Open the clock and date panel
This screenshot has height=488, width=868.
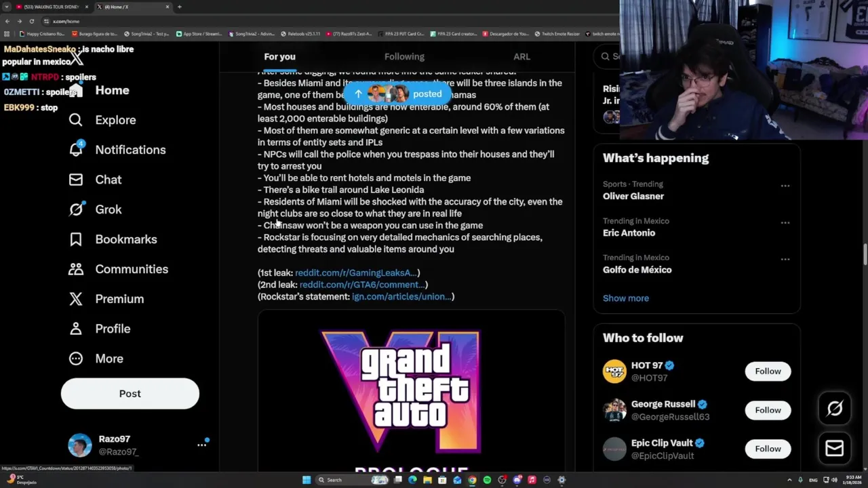point(852,480)
